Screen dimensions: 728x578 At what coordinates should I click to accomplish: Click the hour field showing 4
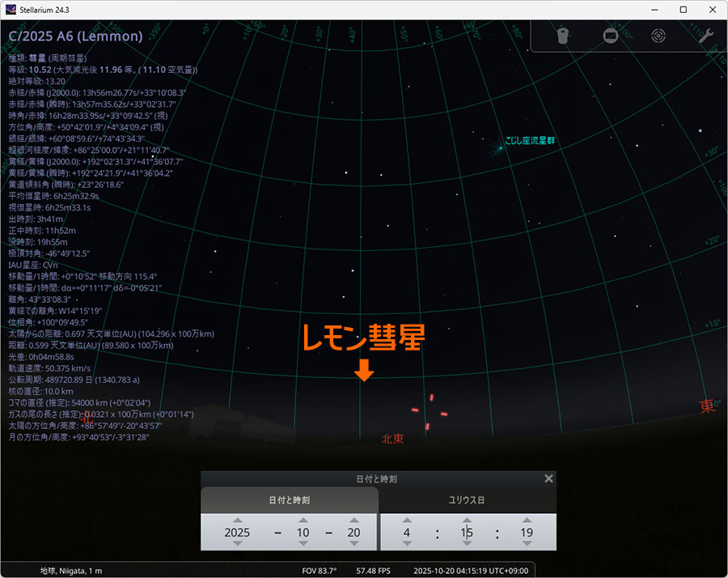(x=407, y=533)
